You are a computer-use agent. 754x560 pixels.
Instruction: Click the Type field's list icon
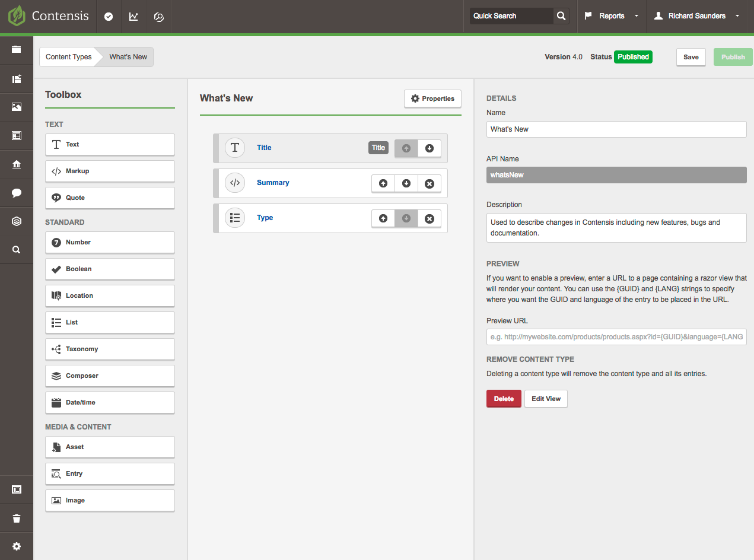[235, 218]
